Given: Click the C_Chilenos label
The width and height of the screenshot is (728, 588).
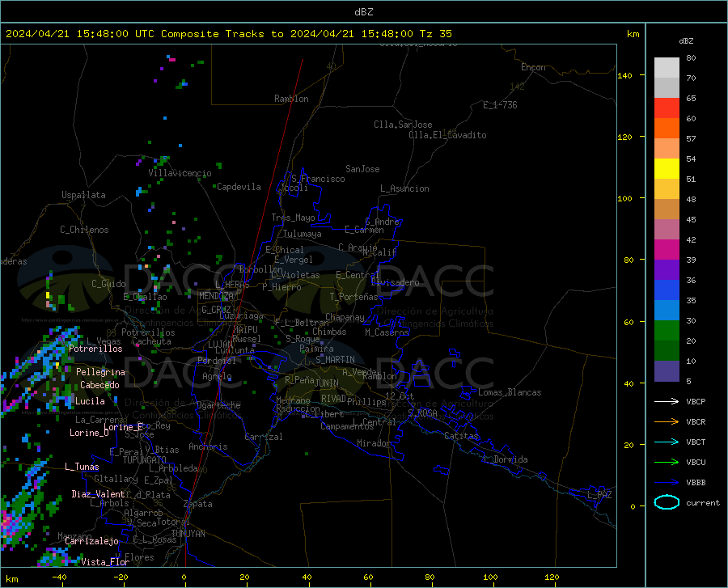Looking at the screenshot, I should [x=84, y=230].
